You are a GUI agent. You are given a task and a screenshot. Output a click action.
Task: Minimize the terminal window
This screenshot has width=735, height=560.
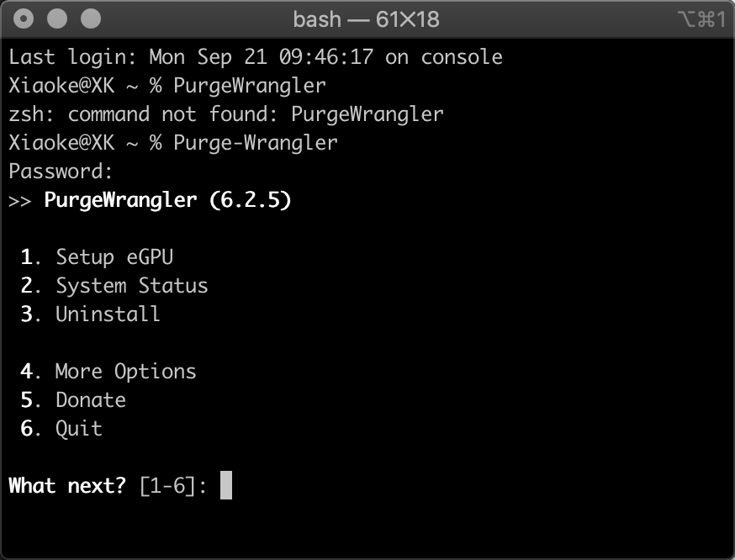pos(57,18)
